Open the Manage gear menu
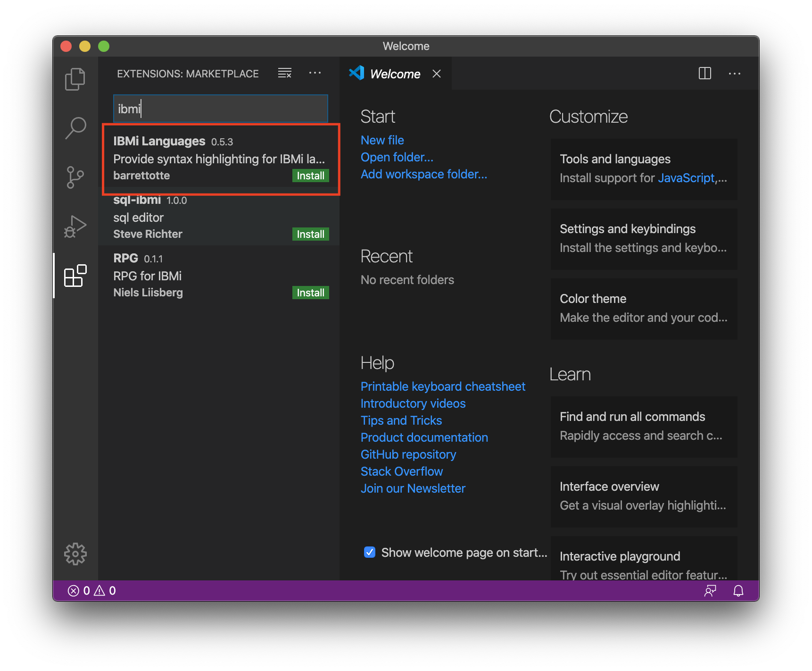 click(75, 554)
